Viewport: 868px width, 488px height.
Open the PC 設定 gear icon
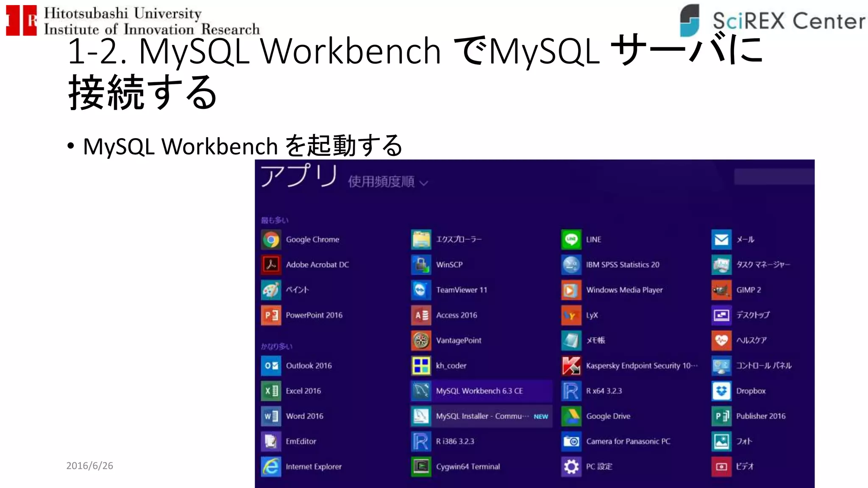click(571, 467)
